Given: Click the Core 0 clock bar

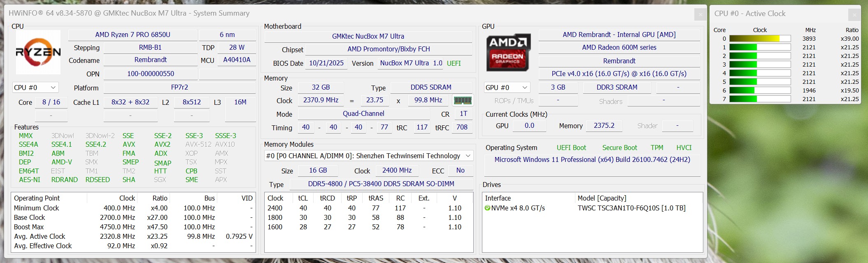Looking at the screenshot, I should [760, 39].
